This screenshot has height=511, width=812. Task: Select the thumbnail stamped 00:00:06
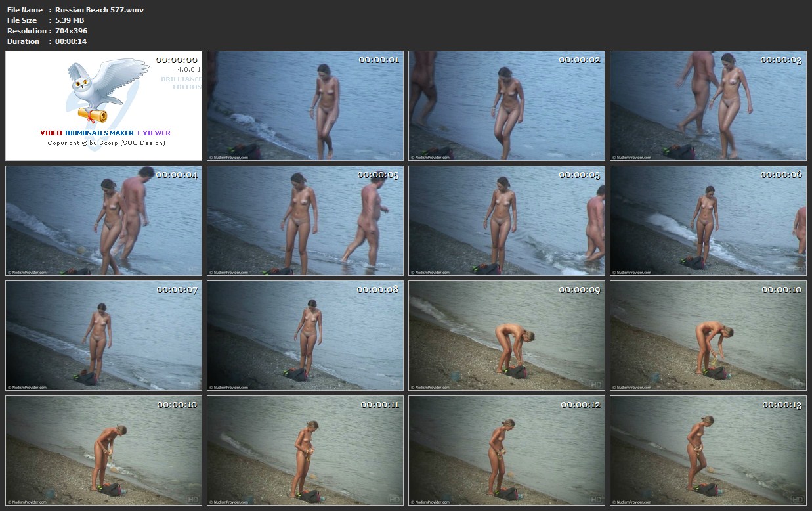pos(708,221)
